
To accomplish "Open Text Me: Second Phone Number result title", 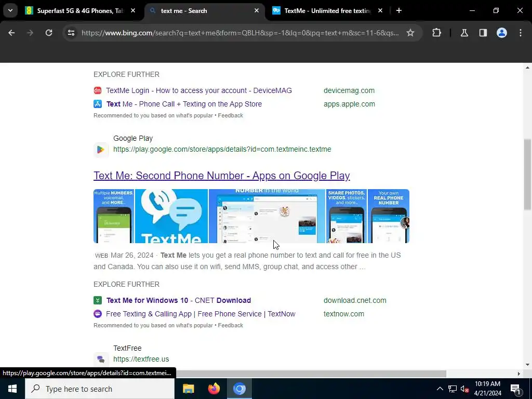I will [221, 176].
